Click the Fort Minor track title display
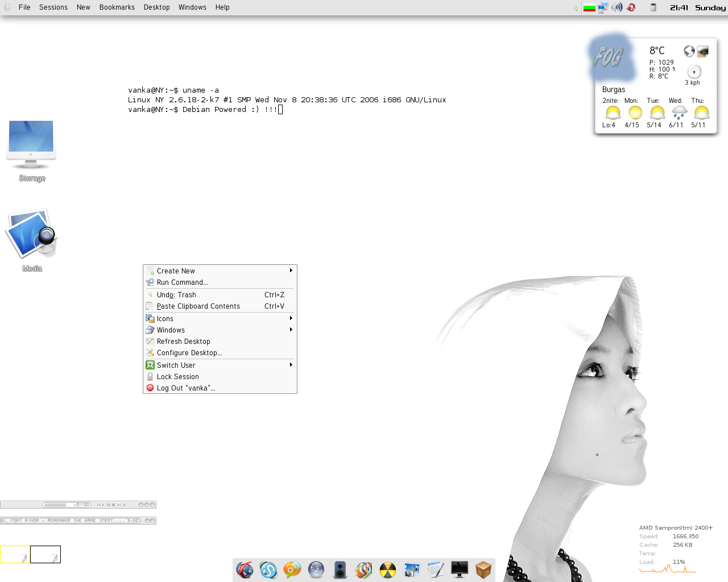Screen dimensions: 728x582 (x=71, y=521)
